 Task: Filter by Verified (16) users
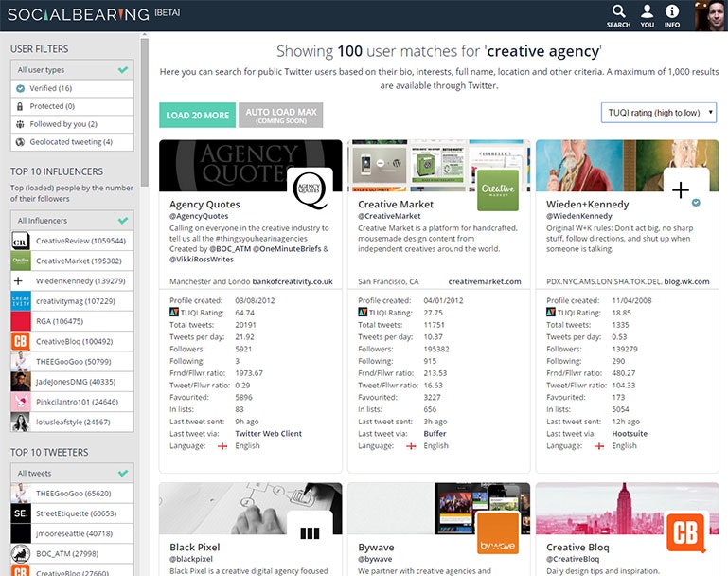click(72, 88)
